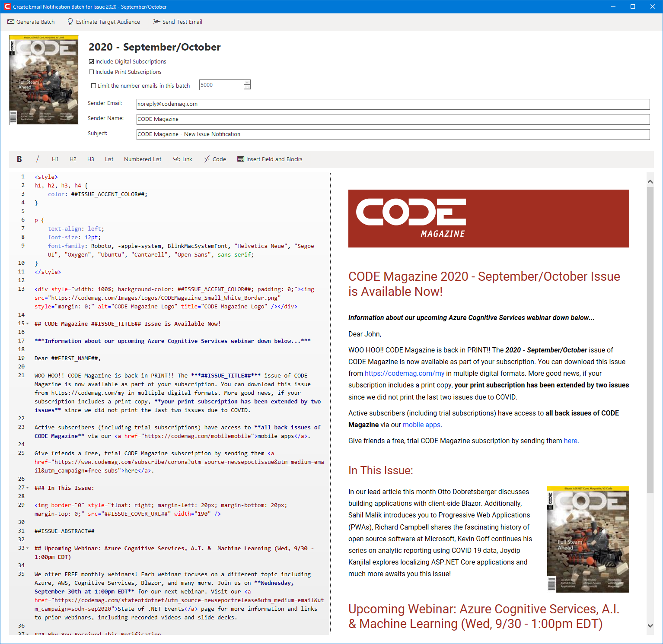Insert an H3 heading

[x=91, y=159]
